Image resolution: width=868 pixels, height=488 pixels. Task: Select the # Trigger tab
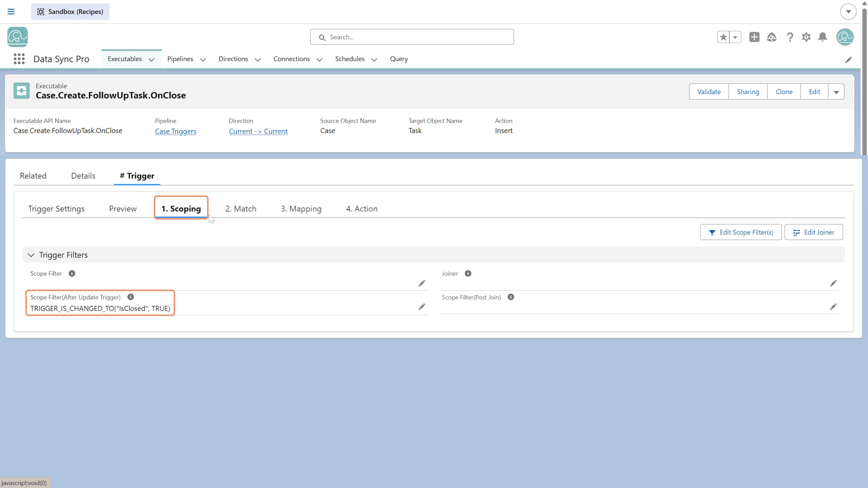137,176
